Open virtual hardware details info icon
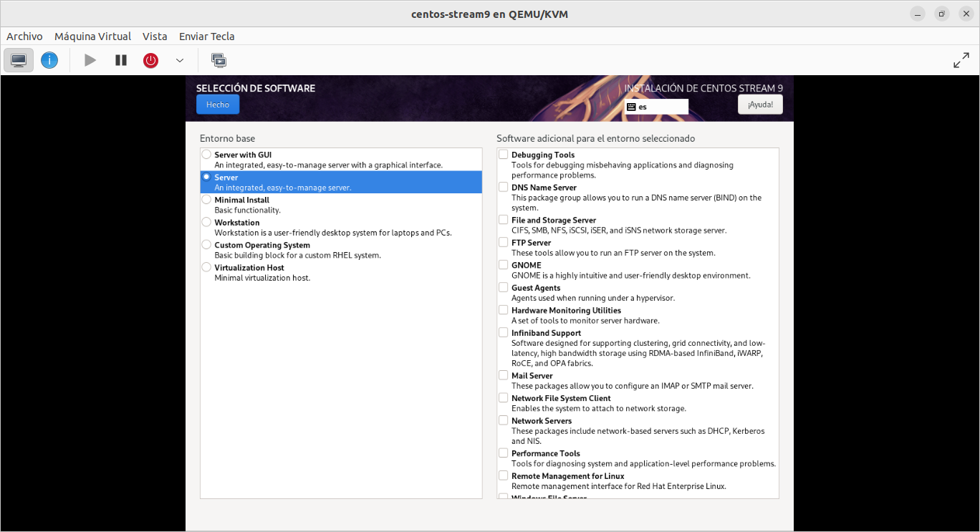The height and width of the screenshot is (532, 980). click(x=49, y=60)
